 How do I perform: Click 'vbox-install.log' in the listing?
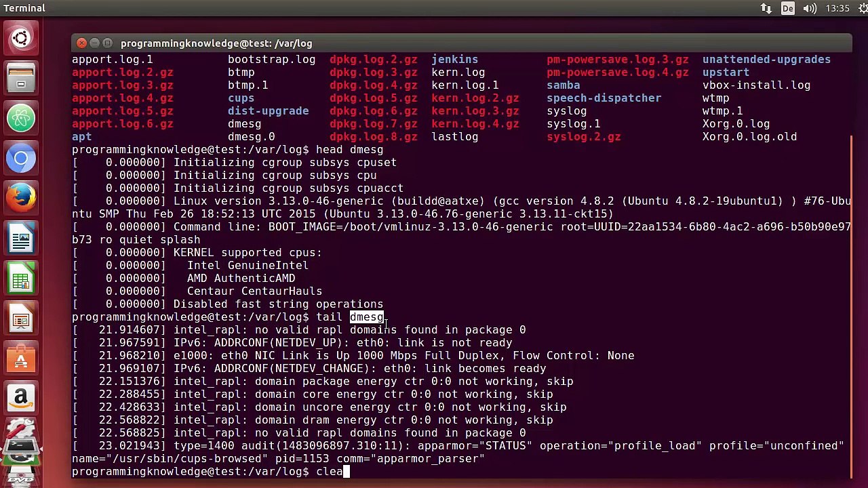pyautogui.click(x=757, y=85)
